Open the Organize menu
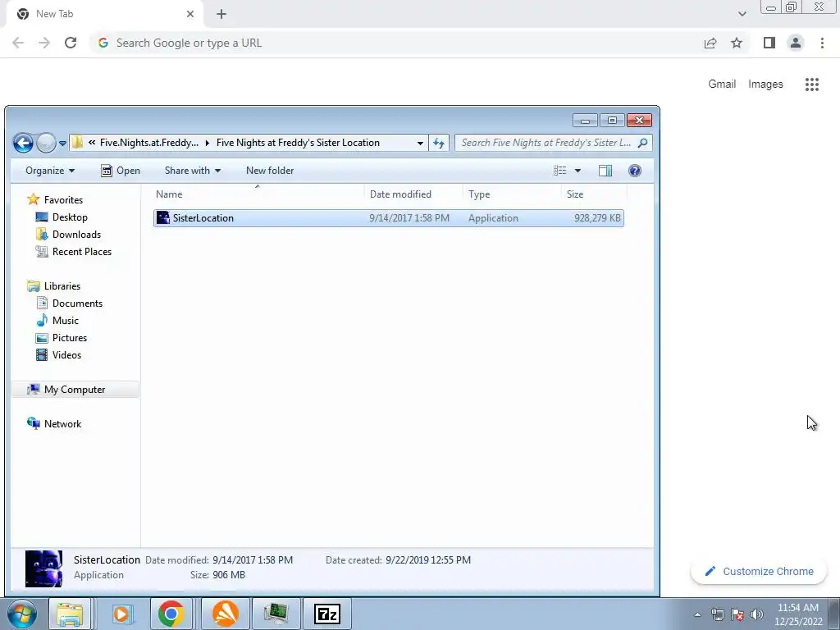840x630 pixels. [x=50, y=171]
